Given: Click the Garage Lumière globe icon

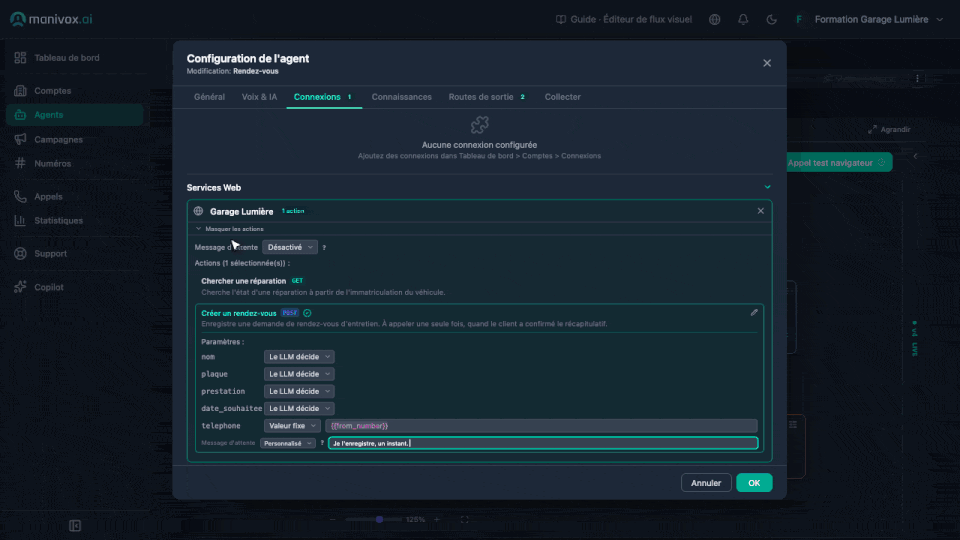Looking at the screenshot, I should (x=198, y=211).
